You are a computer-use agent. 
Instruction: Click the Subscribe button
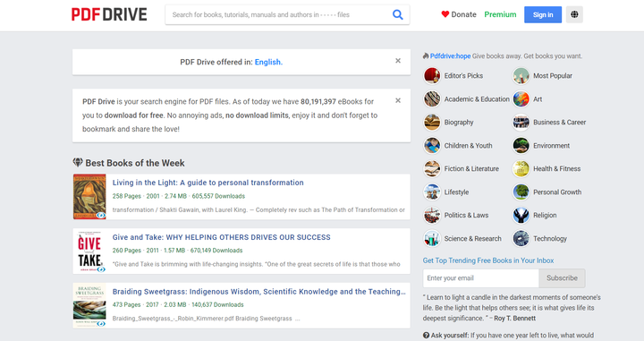coord(562,278)
